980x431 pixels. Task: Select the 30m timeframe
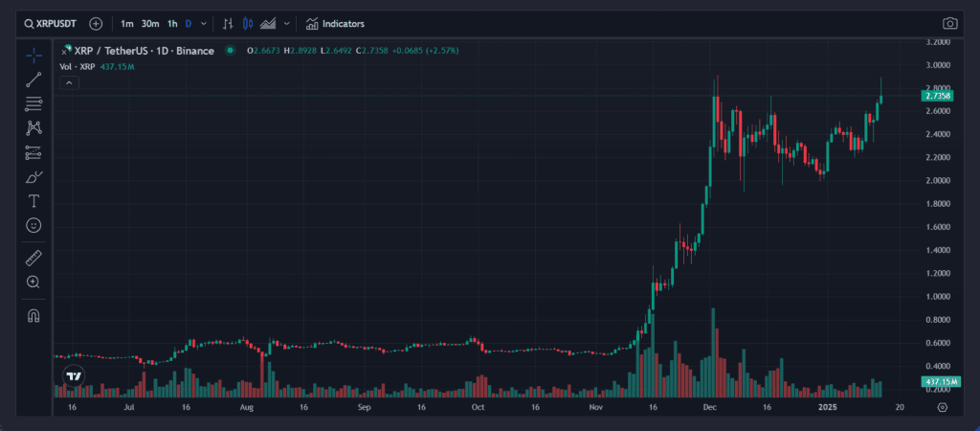pos(150,24)
